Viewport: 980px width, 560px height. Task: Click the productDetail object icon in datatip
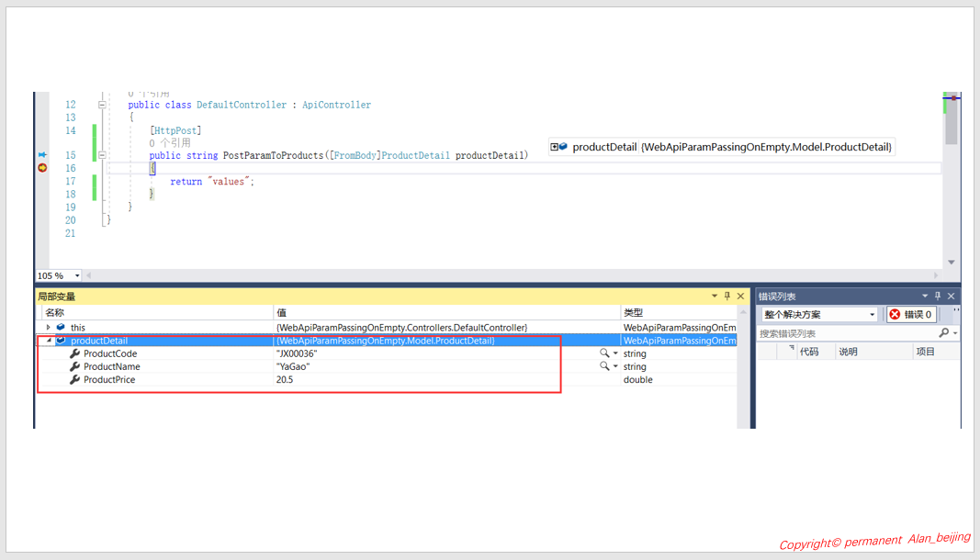click(563, 147)
